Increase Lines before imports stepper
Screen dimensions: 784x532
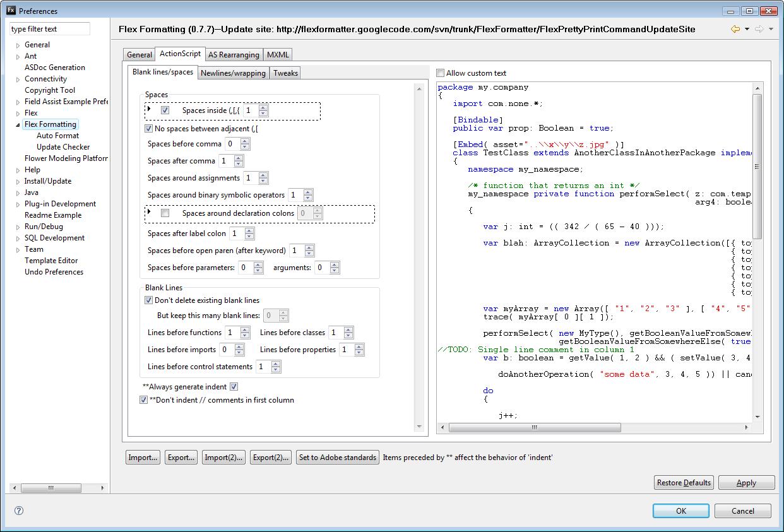(x=239, y=346)
